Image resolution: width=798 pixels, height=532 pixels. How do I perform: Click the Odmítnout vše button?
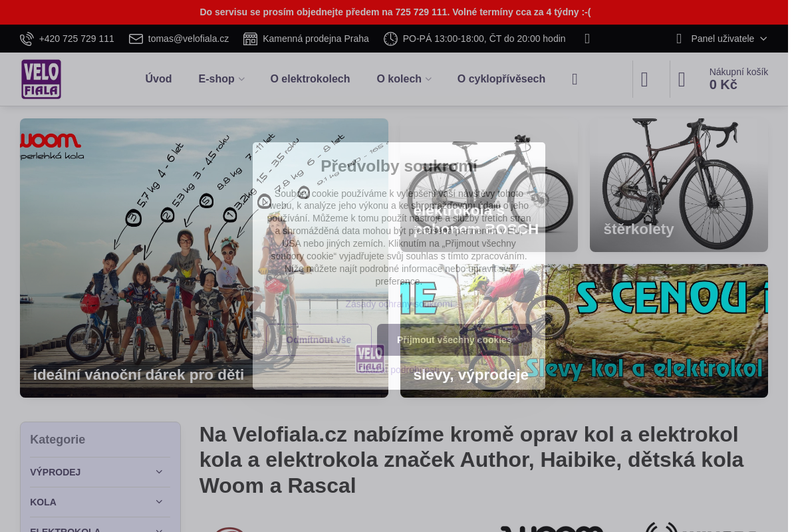319,340
